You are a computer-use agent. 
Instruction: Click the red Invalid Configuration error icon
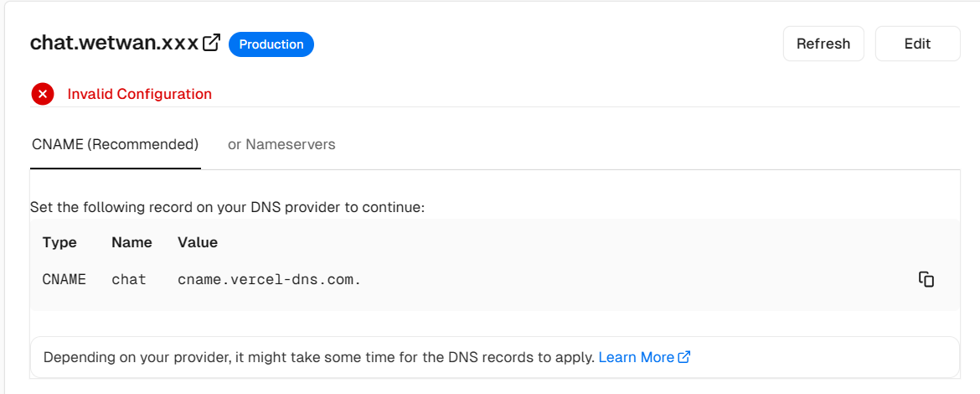(x=43, y=95)
